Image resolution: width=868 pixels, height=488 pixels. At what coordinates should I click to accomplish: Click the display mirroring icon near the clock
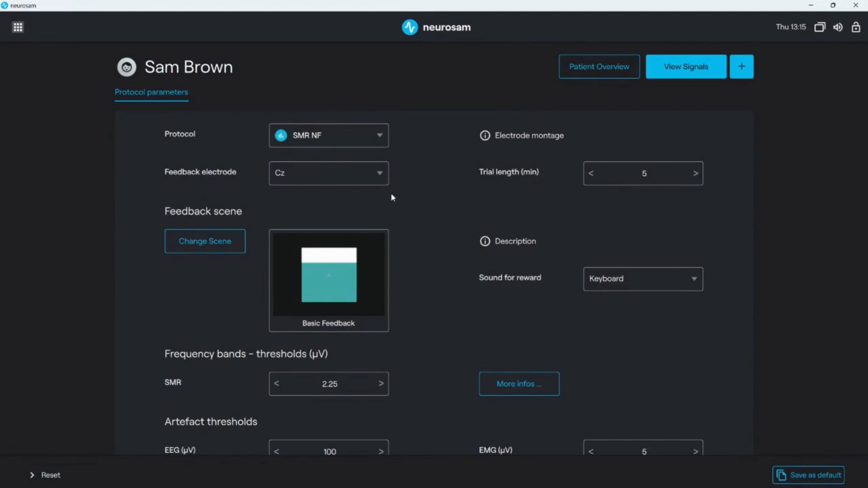click(820, 27)
